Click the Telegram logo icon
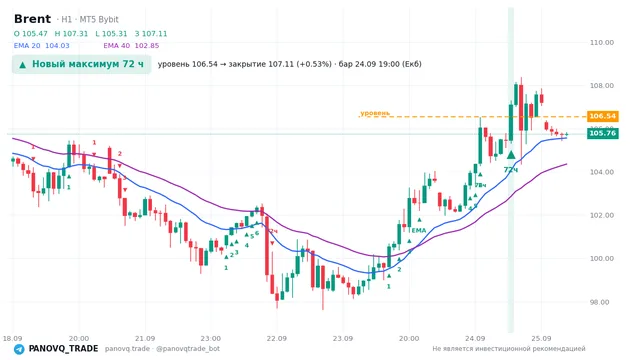The height and width of the screenshot is (360, 640). (19, 349)
